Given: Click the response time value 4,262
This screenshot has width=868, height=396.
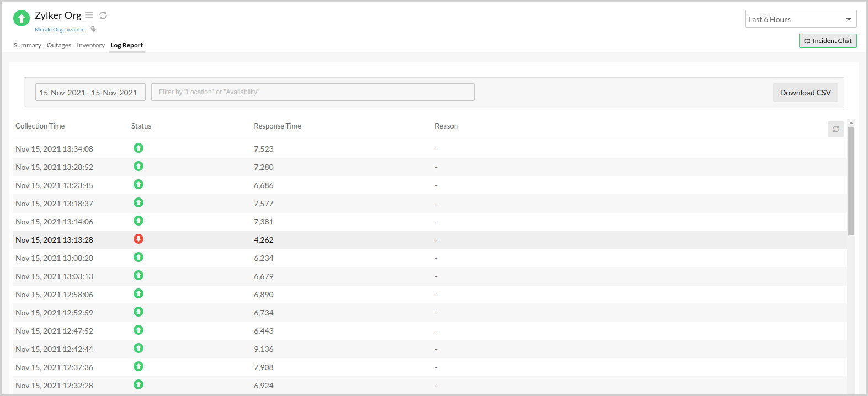Looking at the screenshot, I should [x=264, y=240].
